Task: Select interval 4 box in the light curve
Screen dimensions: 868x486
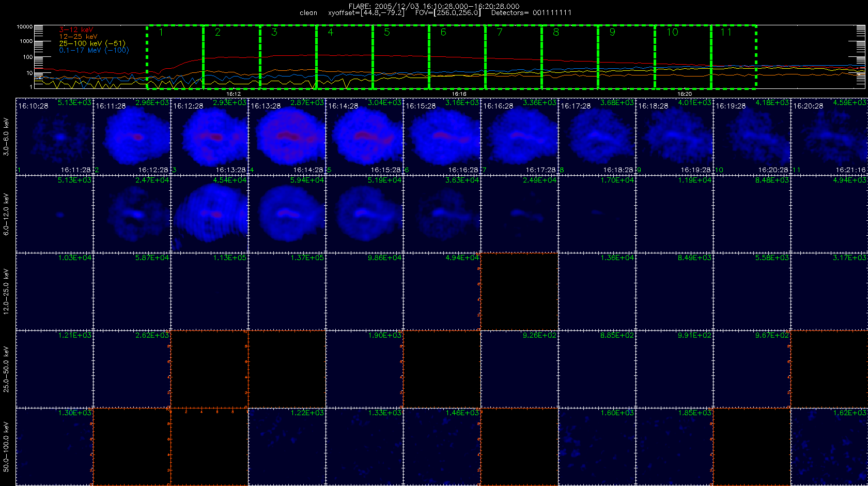Action: (345, 57)
